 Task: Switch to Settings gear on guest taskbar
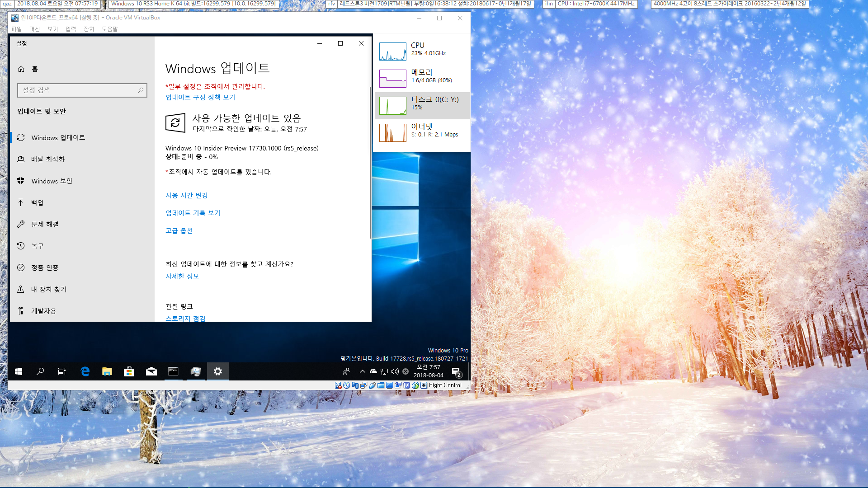(218, 371)
